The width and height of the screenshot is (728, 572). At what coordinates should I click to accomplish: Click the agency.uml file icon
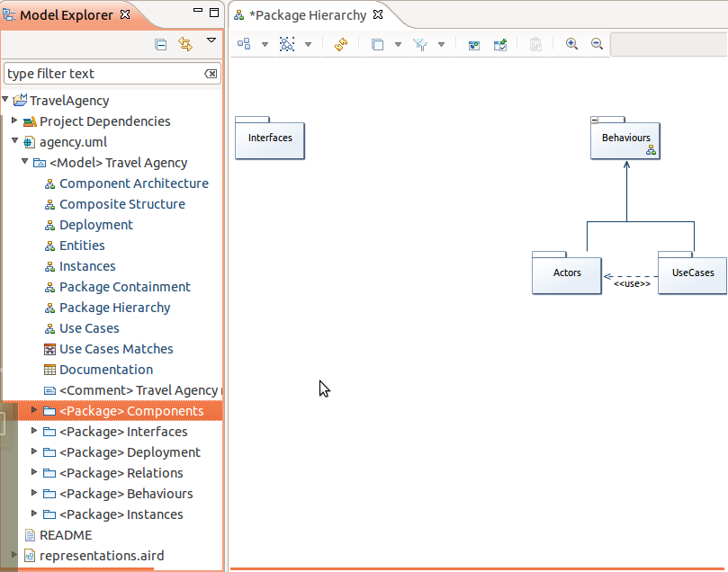[29, 142]
